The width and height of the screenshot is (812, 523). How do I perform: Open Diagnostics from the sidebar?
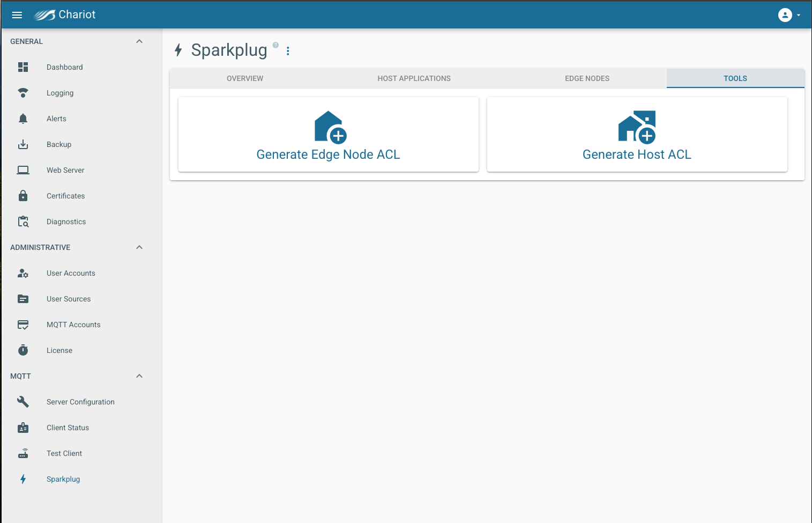click(x=66, y=222)
